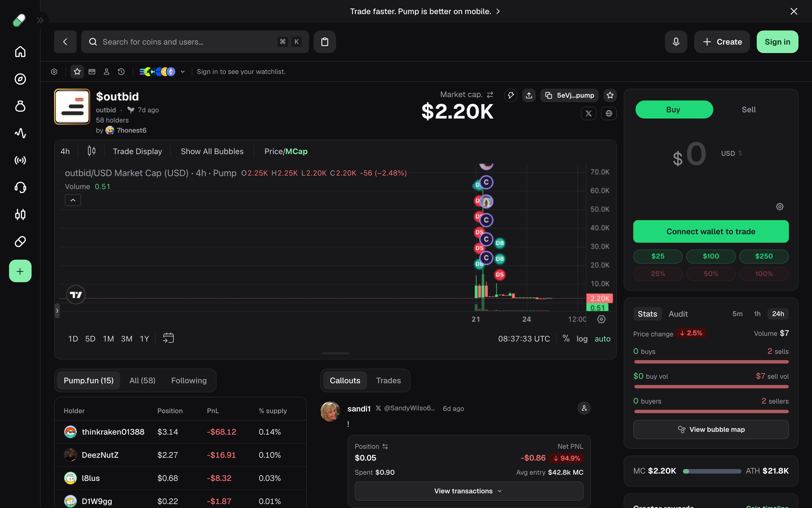Toggle auto scale on chart
The height and width of the screenshot is (508, 812).
[603, 339]
